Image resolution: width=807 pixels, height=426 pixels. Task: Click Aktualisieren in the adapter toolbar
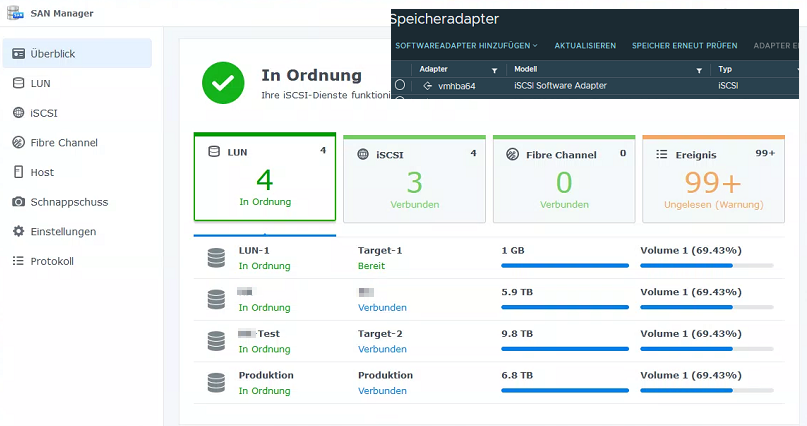pos(585,46)
